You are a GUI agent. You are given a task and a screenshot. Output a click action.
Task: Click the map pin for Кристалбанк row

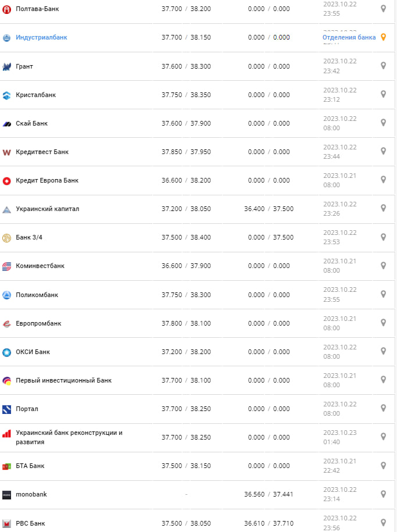[x=383, y=94]
